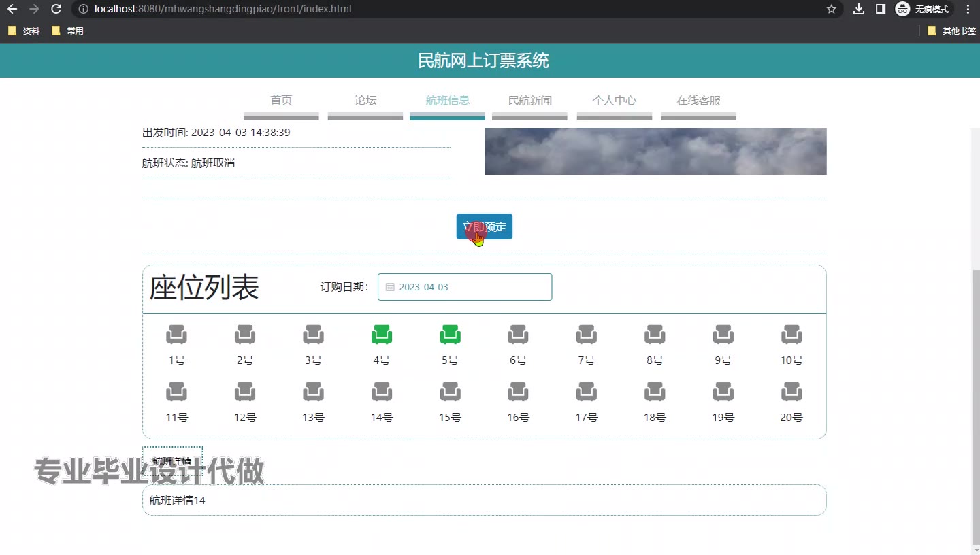The height and width of the screenshot is (555, 980).
Task: Toggle seat 7号 selection
Action: [586, 335]
